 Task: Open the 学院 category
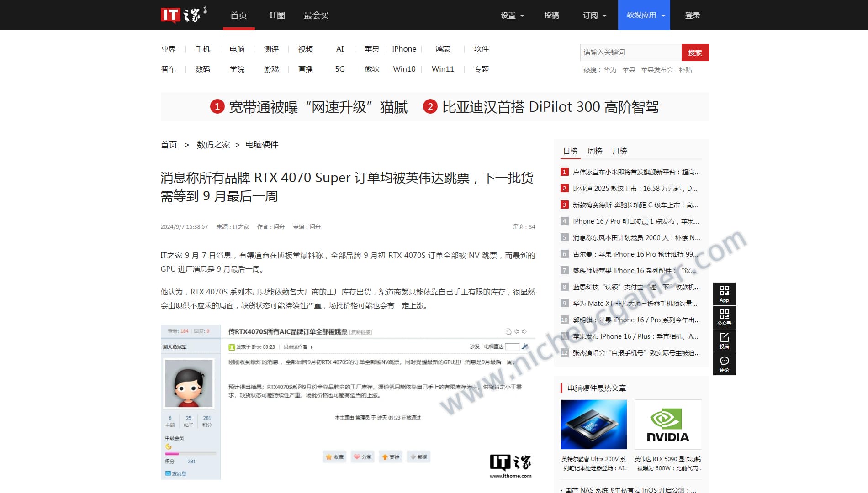pyautogui.click(x=237, y=69)
